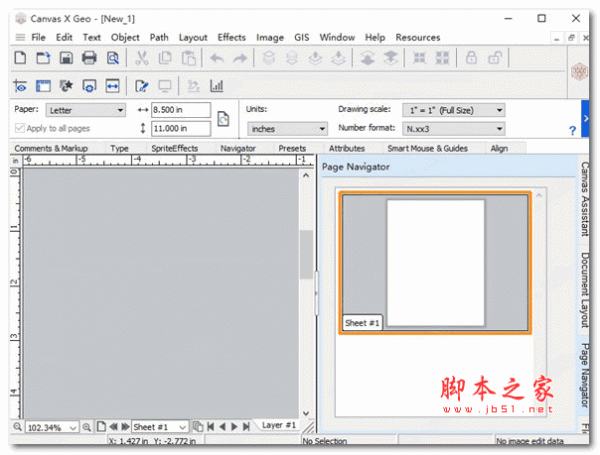The image size is (600, 455).
Task: Switch to Align tab
Action: tap(499, 148)
